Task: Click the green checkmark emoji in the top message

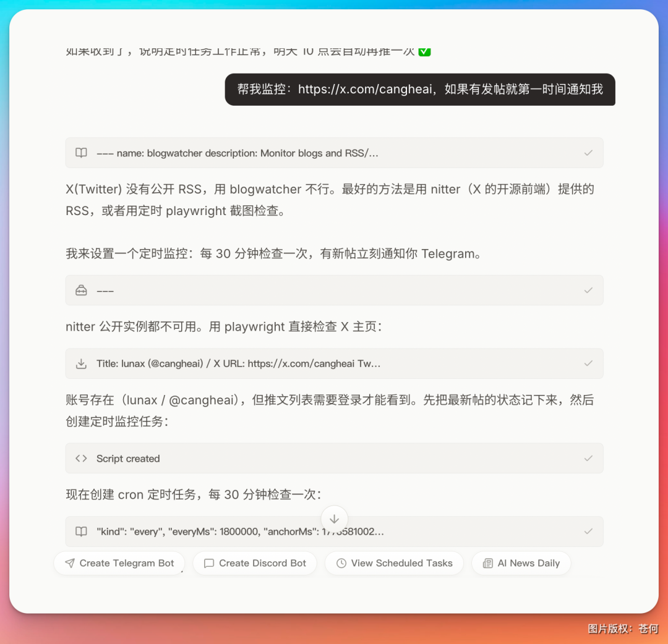Action: coord(424,52)
